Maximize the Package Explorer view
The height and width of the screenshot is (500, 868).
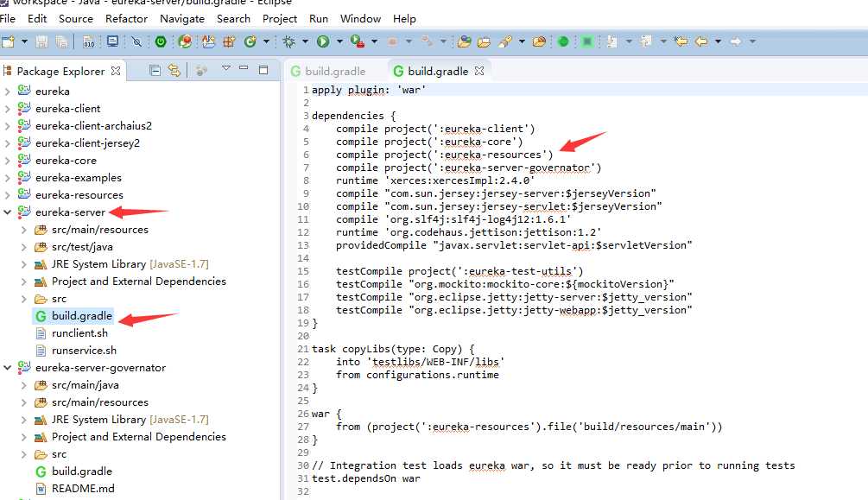coord(263,70)
